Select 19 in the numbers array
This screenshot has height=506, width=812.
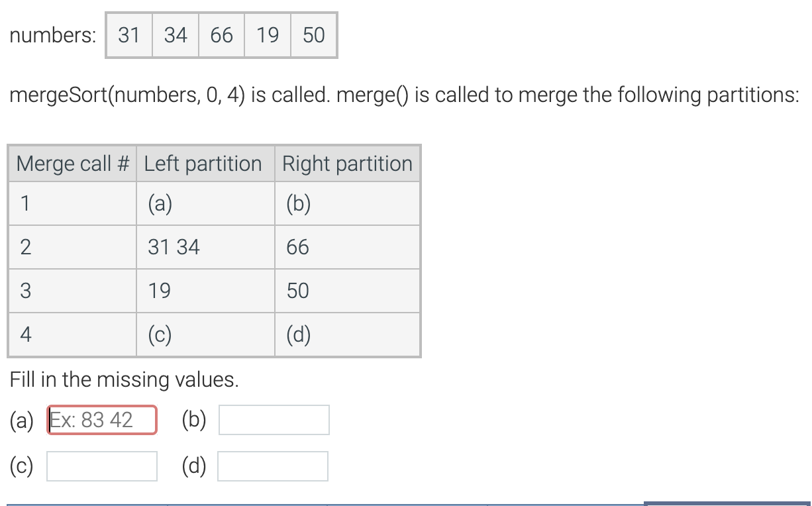pos(267,35)
